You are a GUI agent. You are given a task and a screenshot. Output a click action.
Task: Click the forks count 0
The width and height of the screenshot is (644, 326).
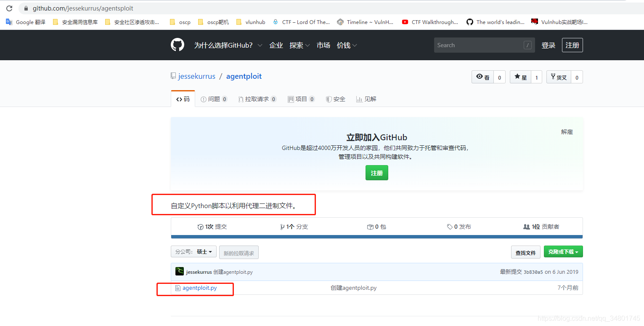(x=577, y=77)
